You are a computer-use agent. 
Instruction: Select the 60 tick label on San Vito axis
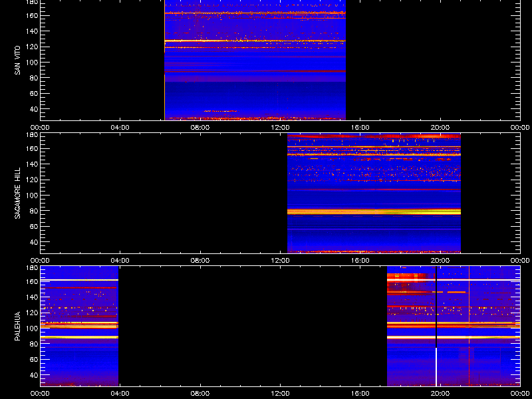pos(35,93)
